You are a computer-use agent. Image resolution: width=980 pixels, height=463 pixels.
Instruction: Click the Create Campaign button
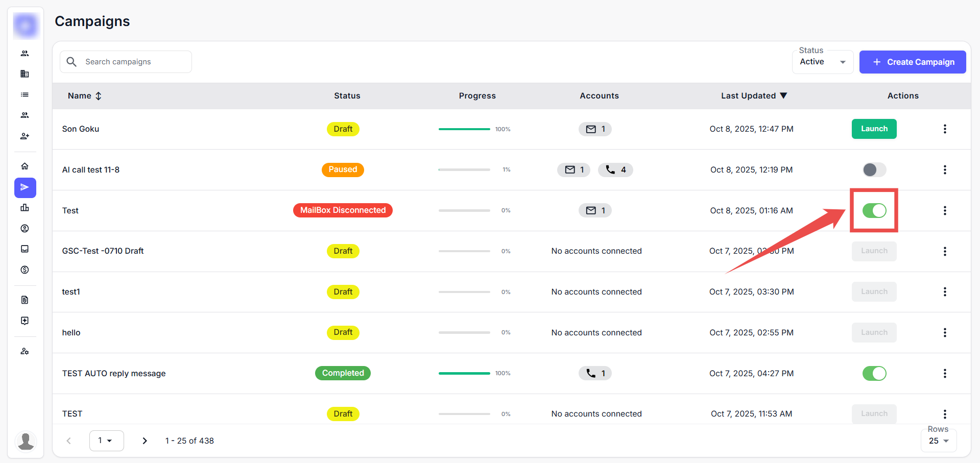point(913,62)
